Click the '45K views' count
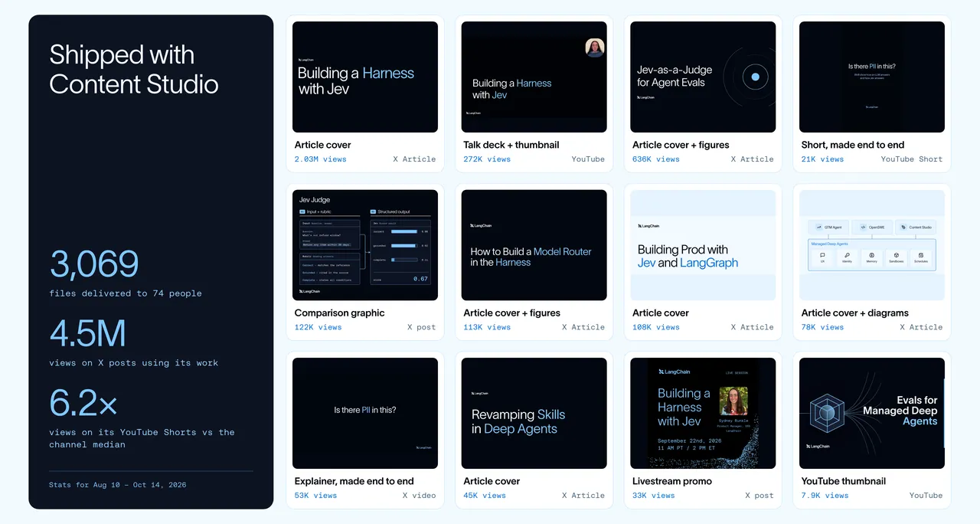 coord(485,496)
